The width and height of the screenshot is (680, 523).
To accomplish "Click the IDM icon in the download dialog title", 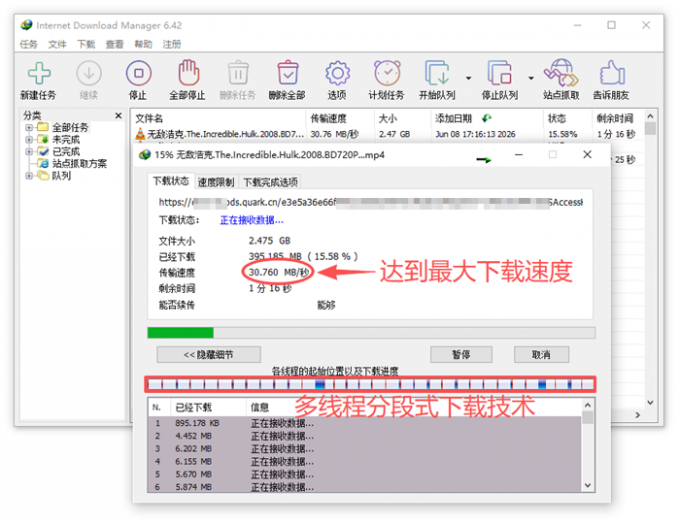I will [144, 155].
